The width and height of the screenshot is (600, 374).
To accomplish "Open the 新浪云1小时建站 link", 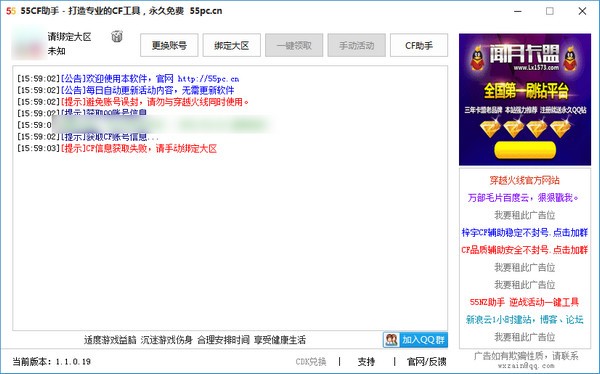I will (x=525, y=319).
